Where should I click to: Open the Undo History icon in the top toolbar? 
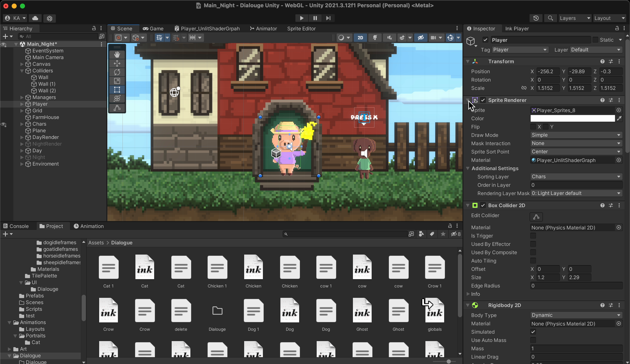536,18
